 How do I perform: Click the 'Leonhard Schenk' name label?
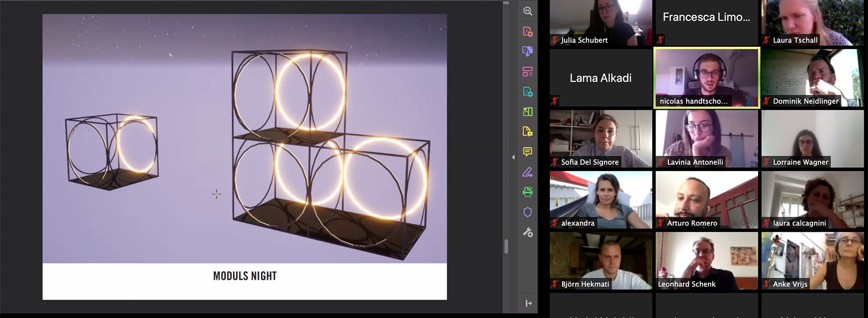(x=687, y=284)
